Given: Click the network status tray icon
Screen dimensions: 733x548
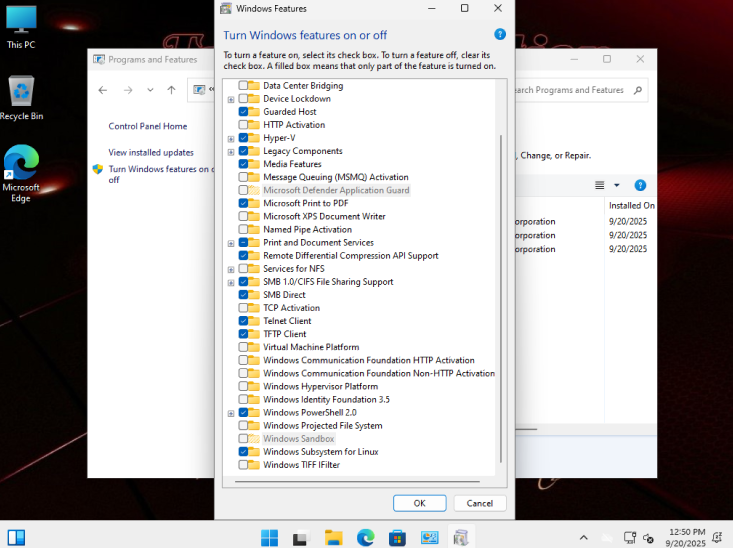Looking at the screenshot, I should click(630, 538).
